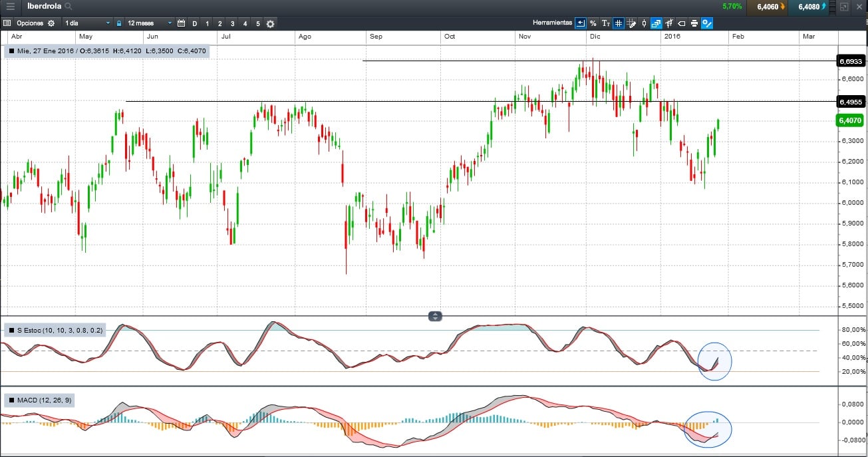The image size is (868, 457).
Task: Toggle the blue lock icon
Action: [x=119, y=23]
